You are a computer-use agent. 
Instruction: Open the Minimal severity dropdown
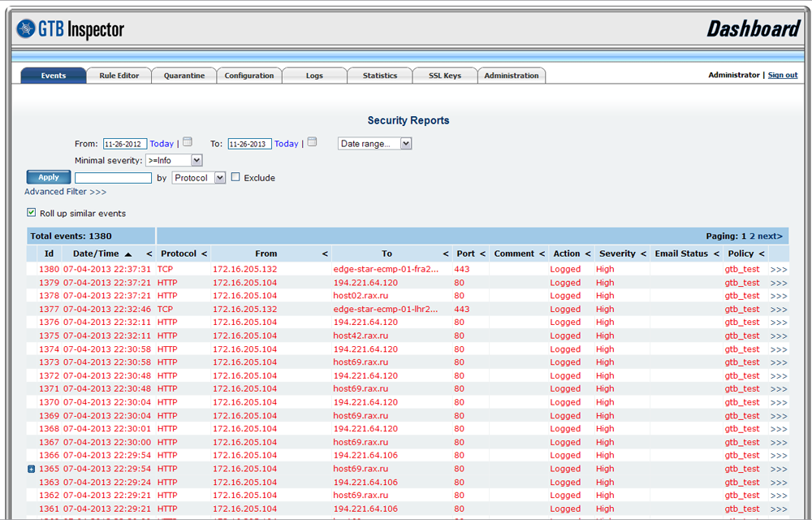pyautogui.click(x=174, y=161)
